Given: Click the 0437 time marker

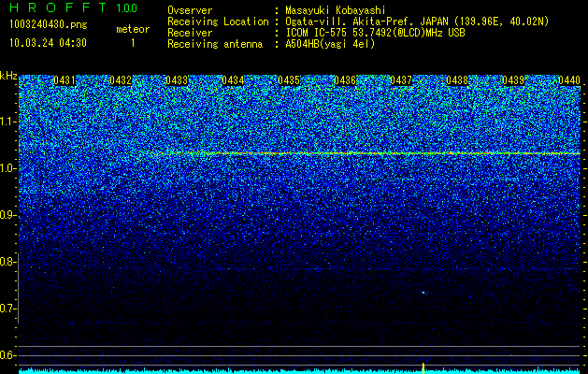Looking at the screenshot, I should pos(401,80).
